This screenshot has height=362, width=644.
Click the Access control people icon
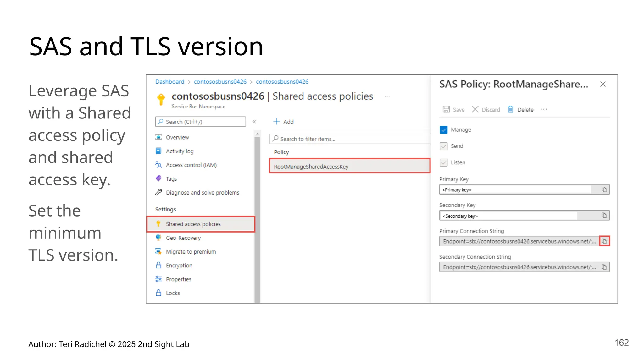pos(159,165)
